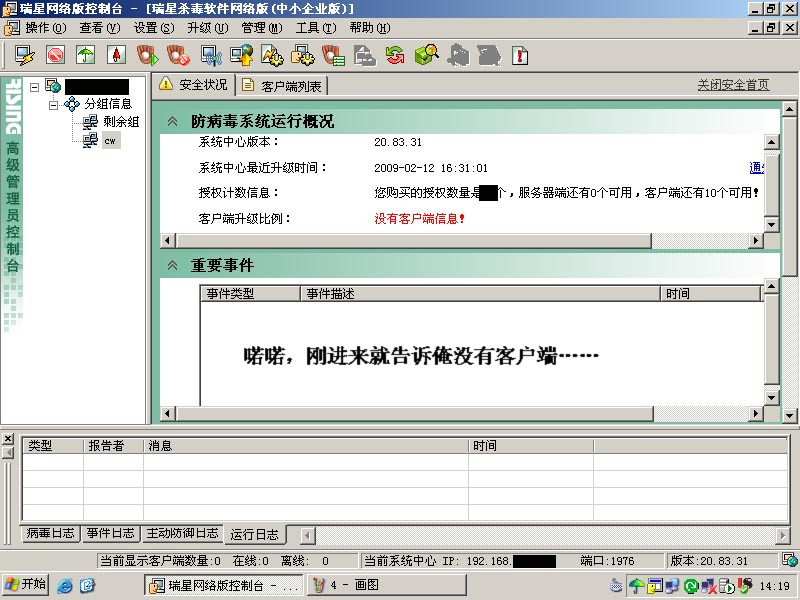Switch to the 主动防御日志 tab
The image size is (800, 600).
182,533
